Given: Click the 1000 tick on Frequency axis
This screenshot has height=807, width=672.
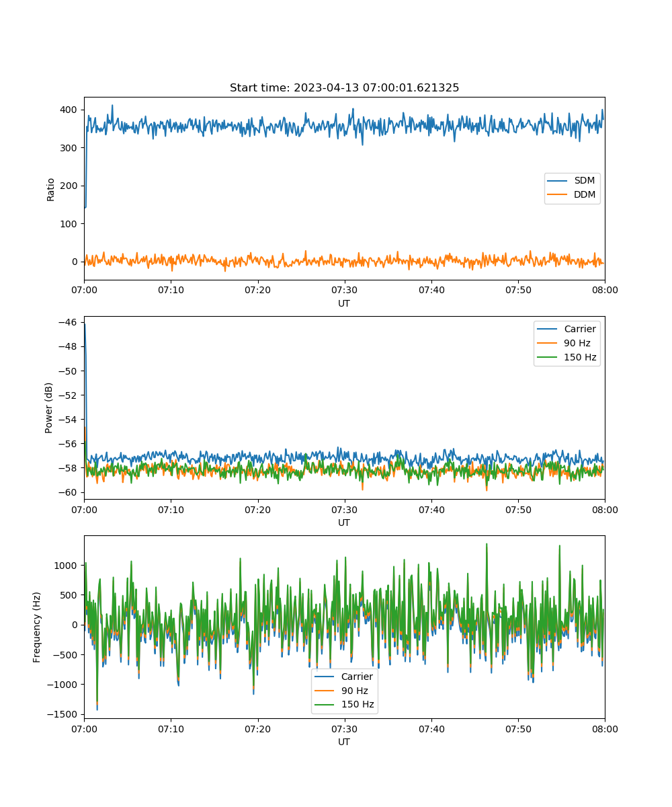Looking at the screenshot, I should (67, 566).
